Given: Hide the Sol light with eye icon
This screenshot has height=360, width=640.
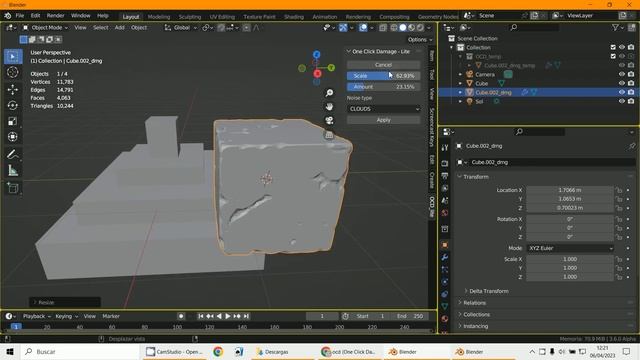Looking at the screenshot, I should (x=622, y=101).
